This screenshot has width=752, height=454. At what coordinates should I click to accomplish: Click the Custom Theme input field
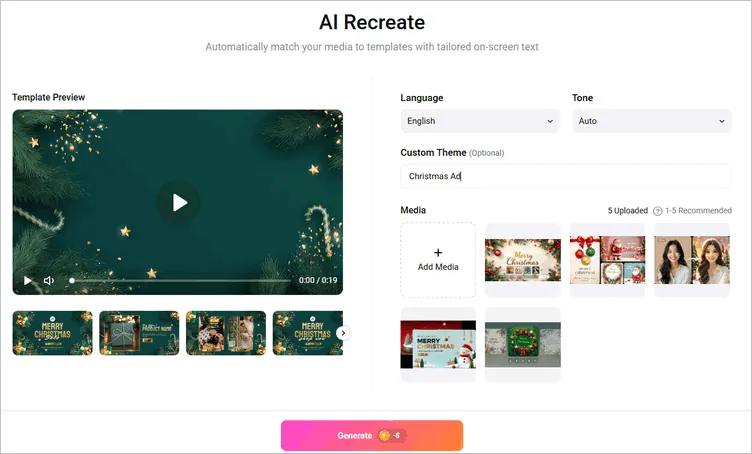point(566,176)
